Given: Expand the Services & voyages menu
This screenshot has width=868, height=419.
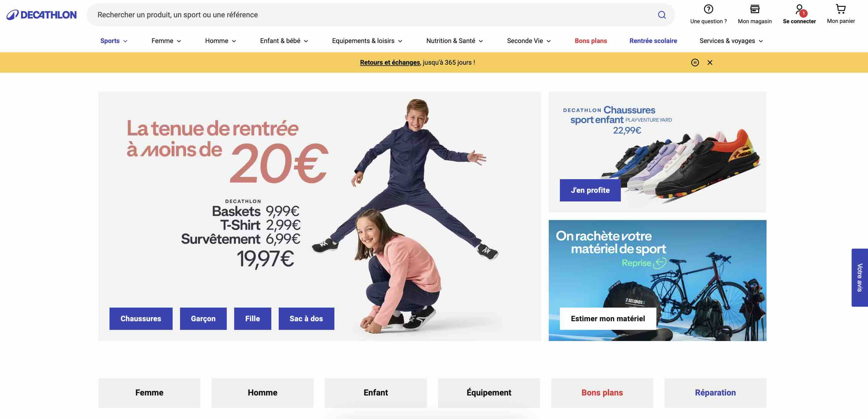Looking at the screenshot, I should tap(731, 41).
